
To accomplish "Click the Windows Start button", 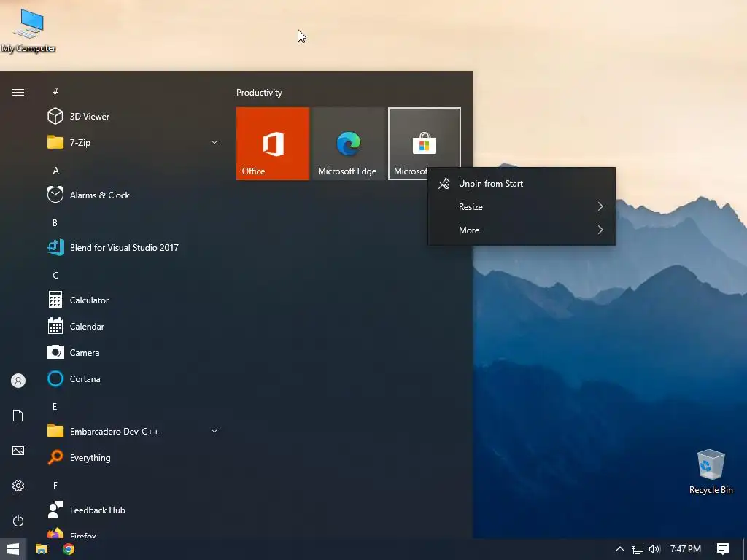I will [x=13, y=549].
